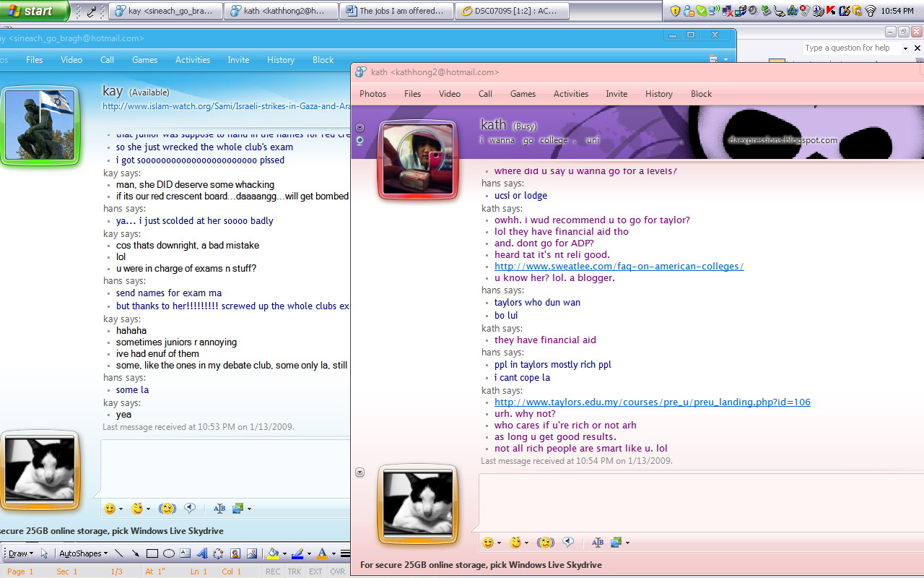Select the Oval tool in drawing toolbar

pos(169,553)
